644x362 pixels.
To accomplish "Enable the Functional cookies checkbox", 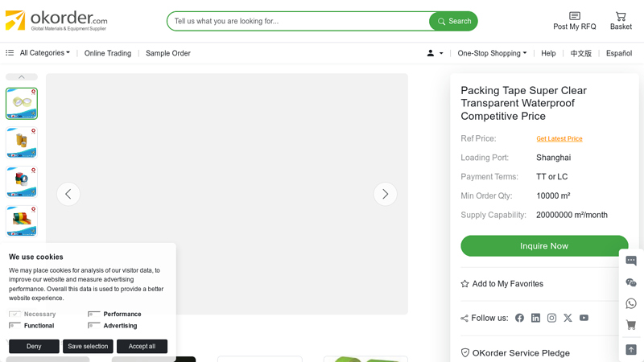I will pos(14,326).
